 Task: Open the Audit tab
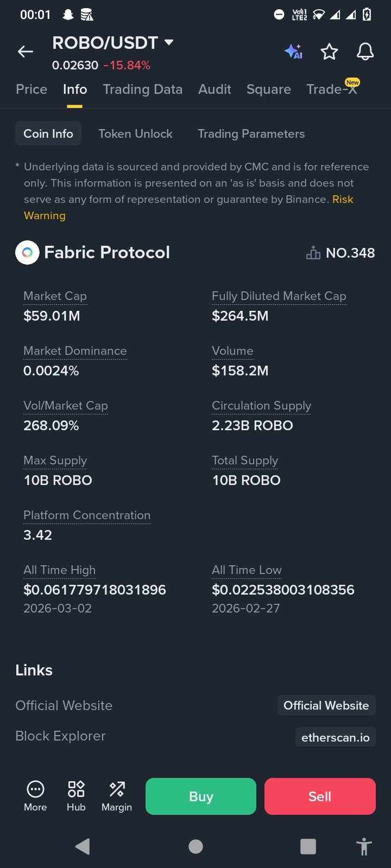(215, 89)
